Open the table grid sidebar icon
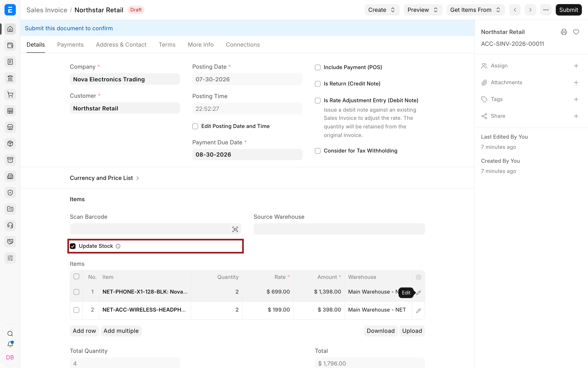This screenshot has width=588, height=368. pos(10,111)
